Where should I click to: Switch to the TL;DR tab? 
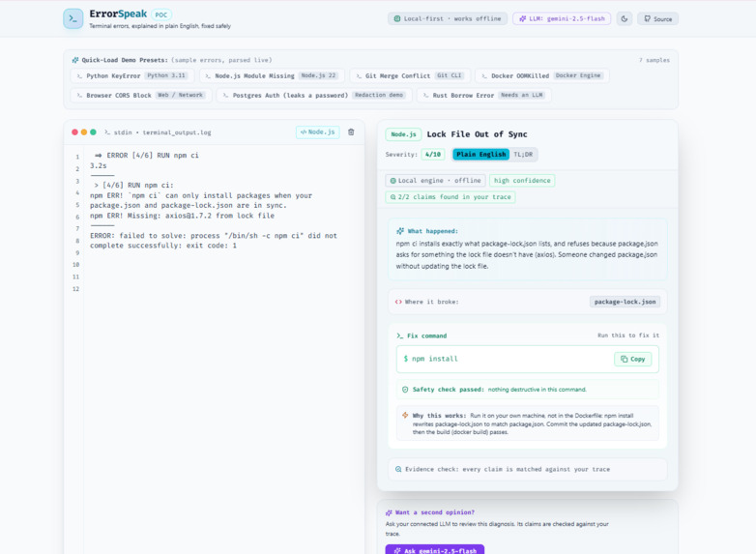pos(523,155)
